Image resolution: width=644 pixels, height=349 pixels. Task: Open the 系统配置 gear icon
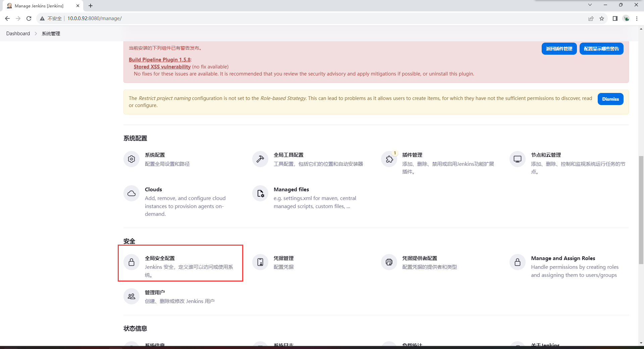click(x=131, y=159)
